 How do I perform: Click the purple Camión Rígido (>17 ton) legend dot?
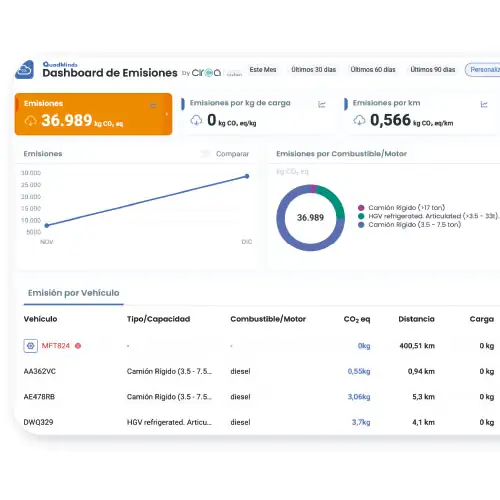pos(361,208)
